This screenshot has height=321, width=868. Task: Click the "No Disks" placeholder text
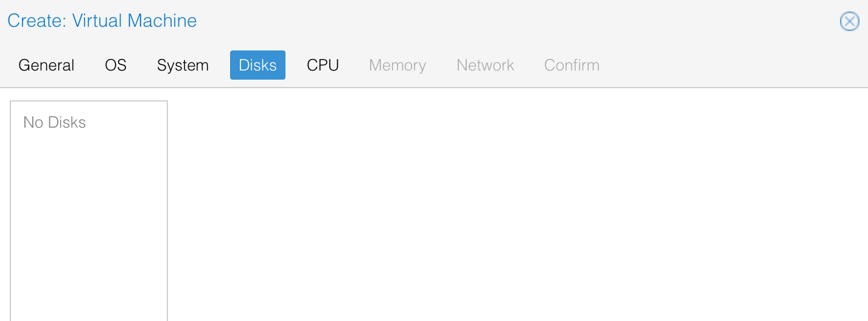[x=54, y=122]
